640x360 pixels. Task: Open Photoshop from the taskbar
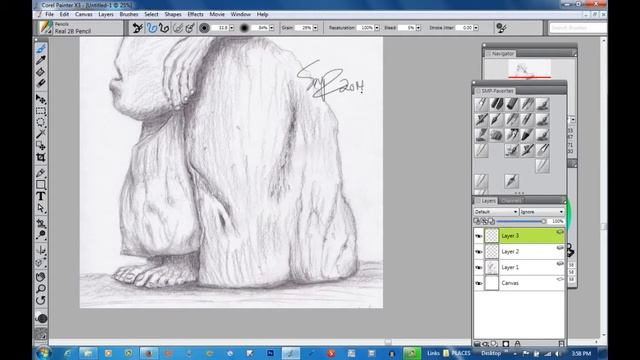[x=271, y=353]
